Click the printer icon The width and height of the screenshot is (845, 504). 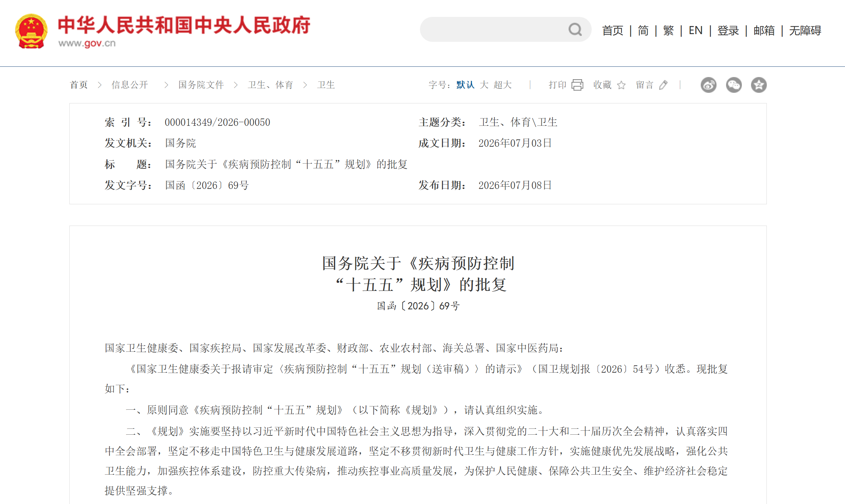tap(577, 85)
